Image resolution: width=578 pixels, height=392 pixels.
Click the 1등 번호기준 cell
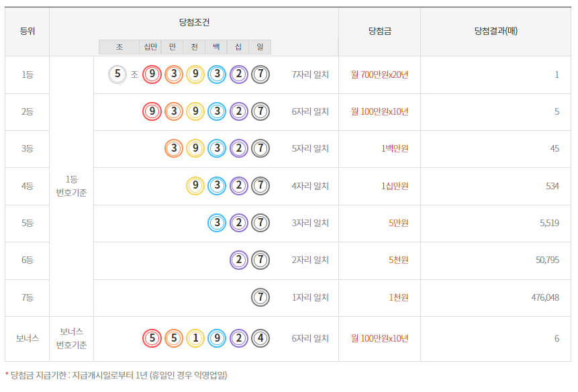point(72,186)
